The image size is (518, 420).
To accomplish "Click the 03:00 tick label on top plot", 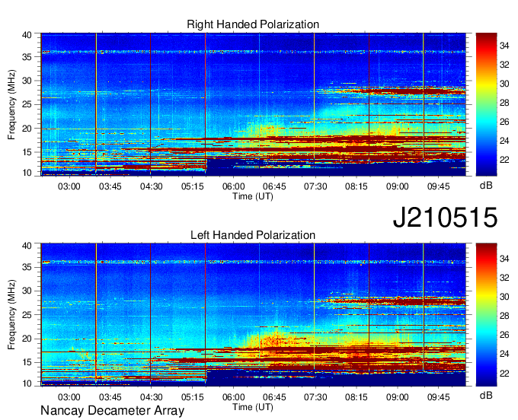I will pyautogui.click(x=69, y=186).
